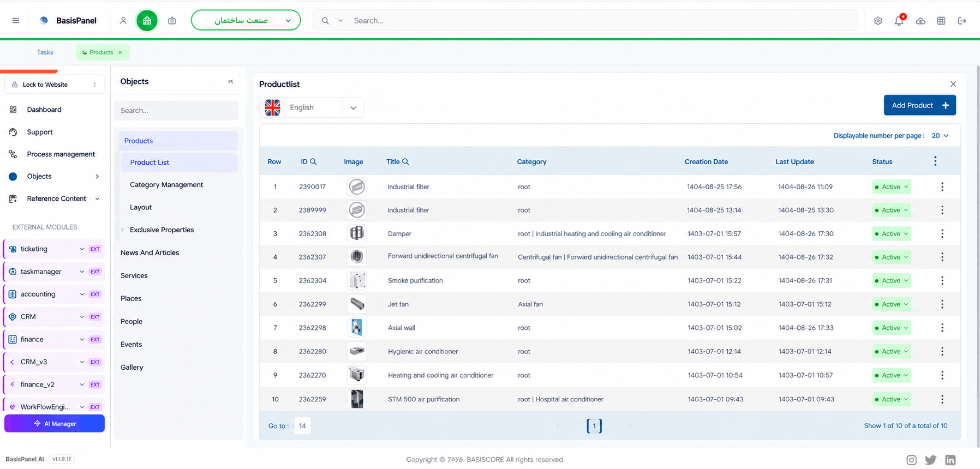Open the hamburger menu in the header
The height and width of the screenshot is (469, 980).
point(16,21)
